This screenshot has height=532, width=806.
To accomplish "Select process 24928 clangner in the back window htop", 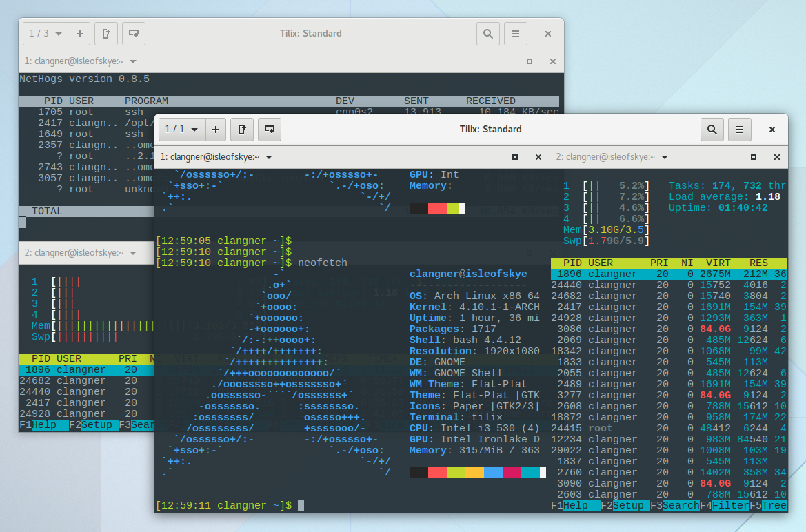I will [x=87, y=413].
